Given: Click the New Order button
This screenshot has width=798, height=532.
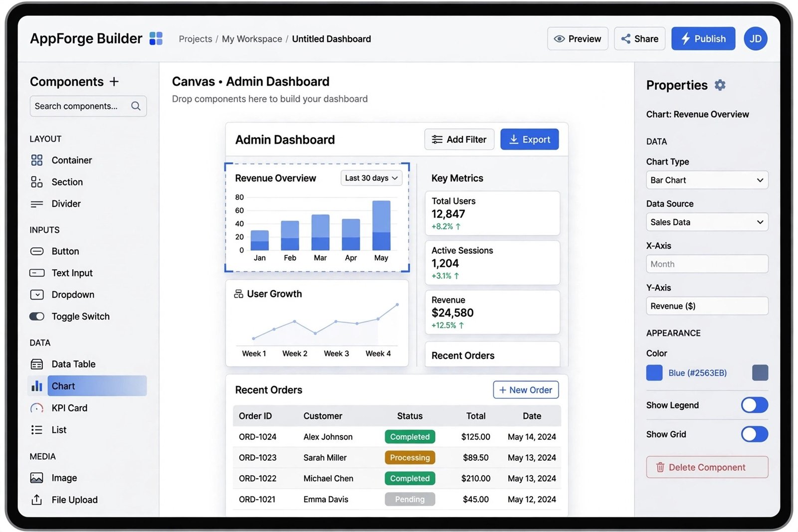Looking at the screenshot, I should click(526, 390).
